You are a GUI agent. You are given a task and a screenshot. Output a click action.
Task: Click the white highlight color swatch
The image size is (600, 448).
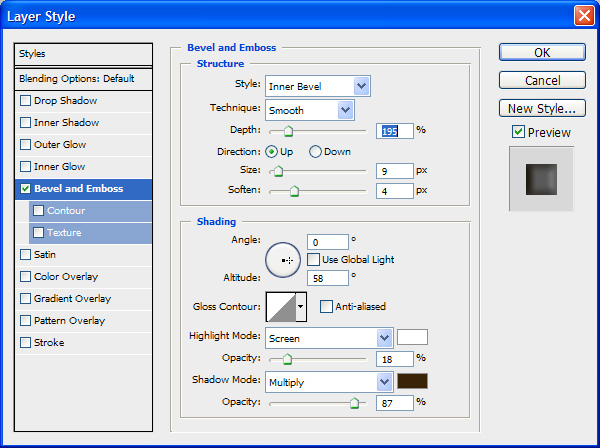click(x=412, y=337)
